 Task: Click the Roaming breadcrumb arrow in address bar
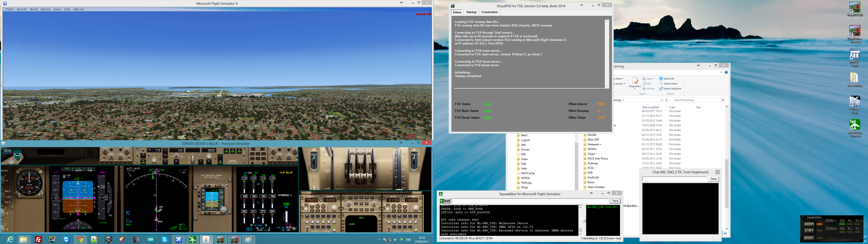click(623, 100)
